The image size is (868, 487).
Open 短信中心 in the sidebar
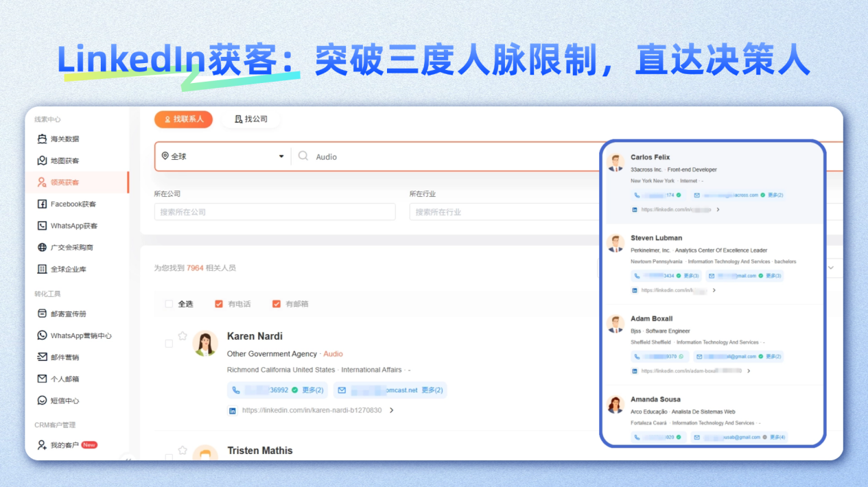point(58,401)
